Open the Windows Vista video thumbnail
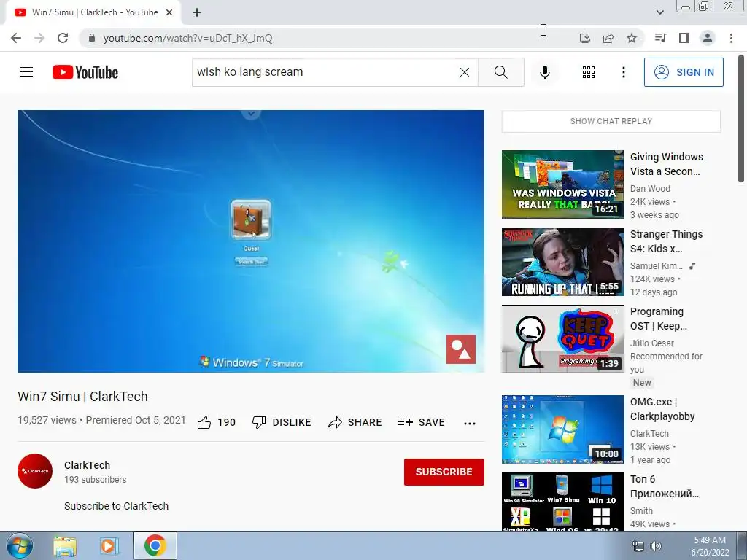The height and width of the screenshot is (560, 747). 562,184
